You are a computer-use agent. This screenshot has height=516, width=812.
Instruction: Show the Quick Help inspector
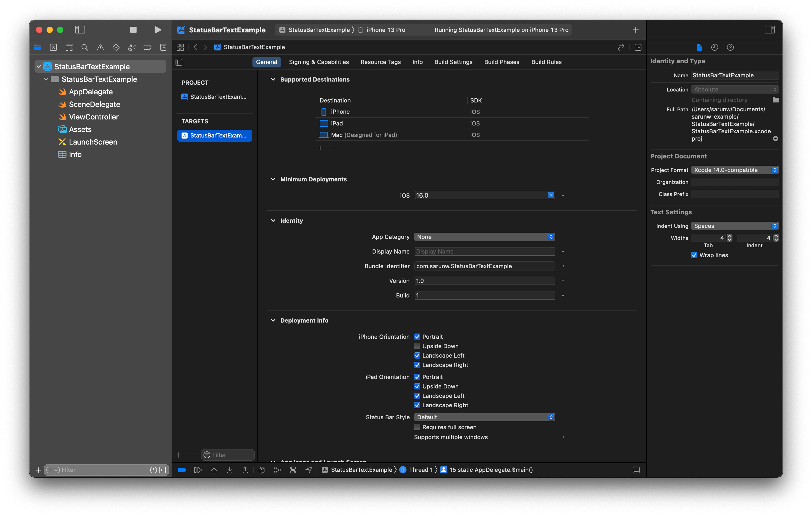730,47
